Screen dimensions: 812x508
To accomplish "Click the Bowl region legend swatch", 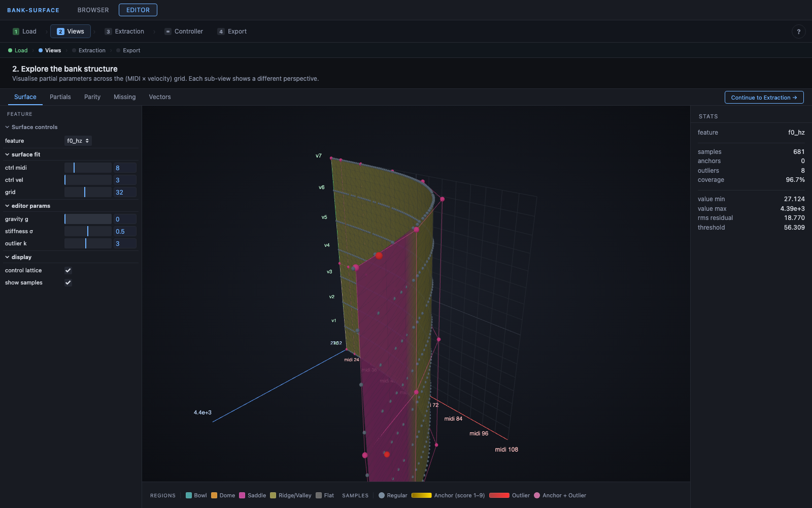I will pos(189,495).
